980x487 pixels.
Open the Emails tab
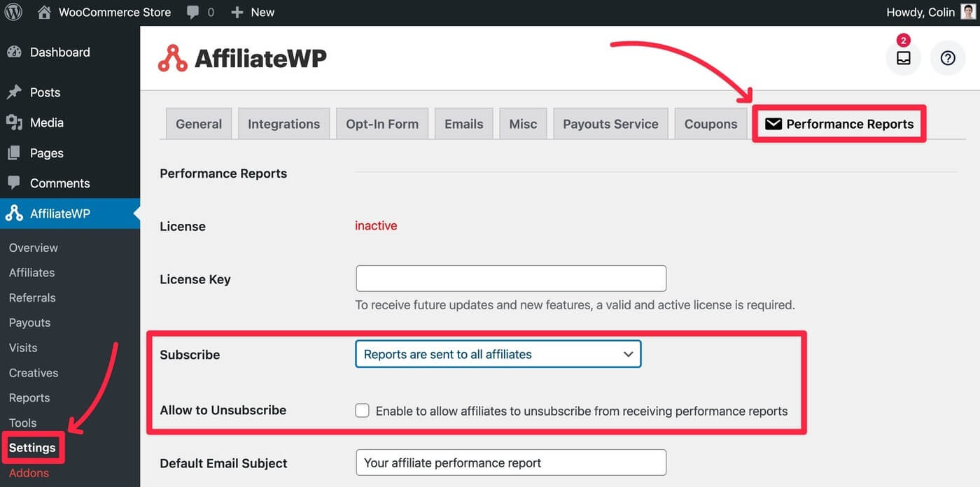(464, 124)
